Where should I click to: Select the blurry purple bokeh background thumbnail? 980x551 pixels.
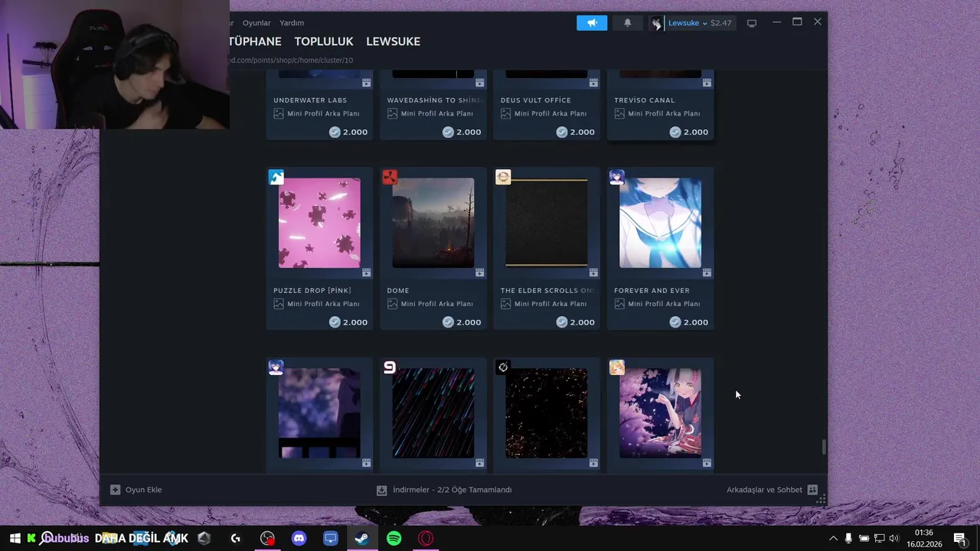319,413
